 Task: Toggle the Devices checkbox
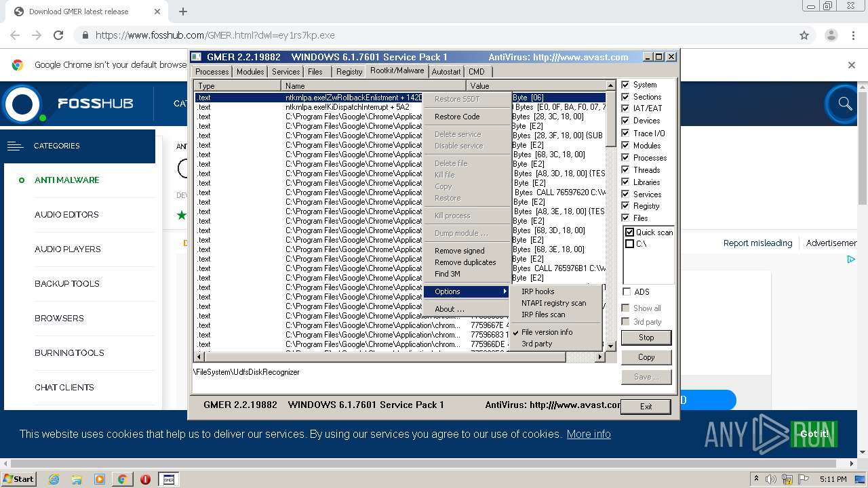coord(626,121)
